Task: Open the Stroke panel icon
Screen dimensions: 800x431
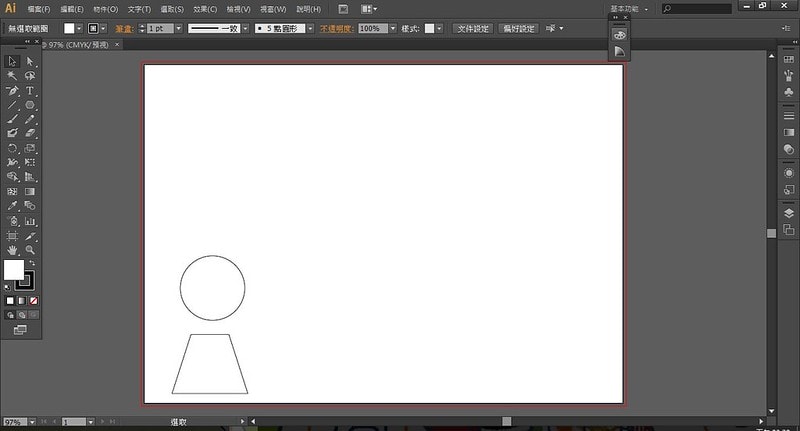Action: [x=789, y=116]
